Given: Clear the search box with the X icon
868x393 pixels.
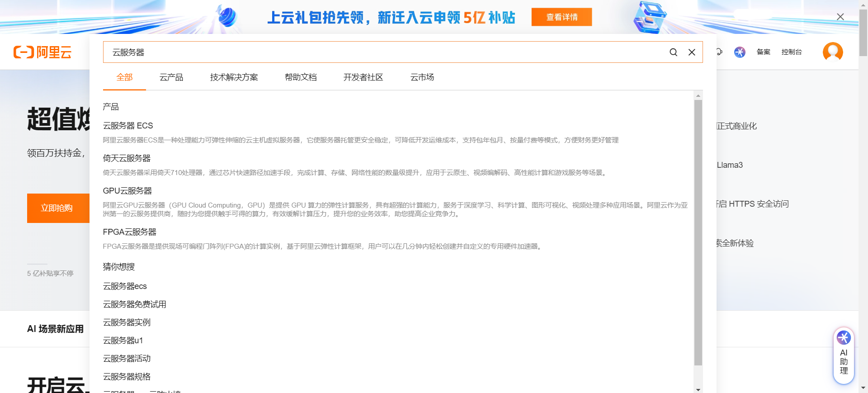Looking at the screenshot, I should pyautogui.click(x=692, y=52).
